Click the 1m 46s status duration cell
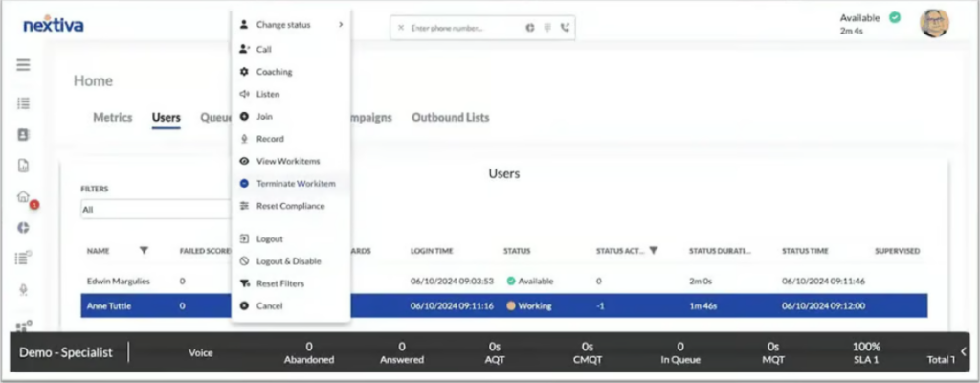This screenshot has height=383, width=980. 702,306
